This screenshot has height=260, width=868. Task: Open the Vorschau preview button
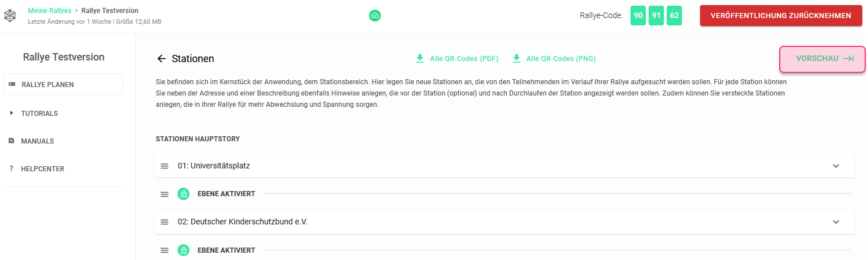[823, 59]
